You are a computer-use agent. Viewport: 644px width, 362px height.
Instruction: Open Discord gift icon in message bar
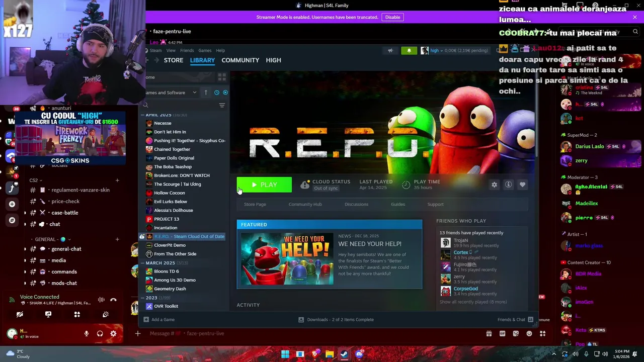489,333
